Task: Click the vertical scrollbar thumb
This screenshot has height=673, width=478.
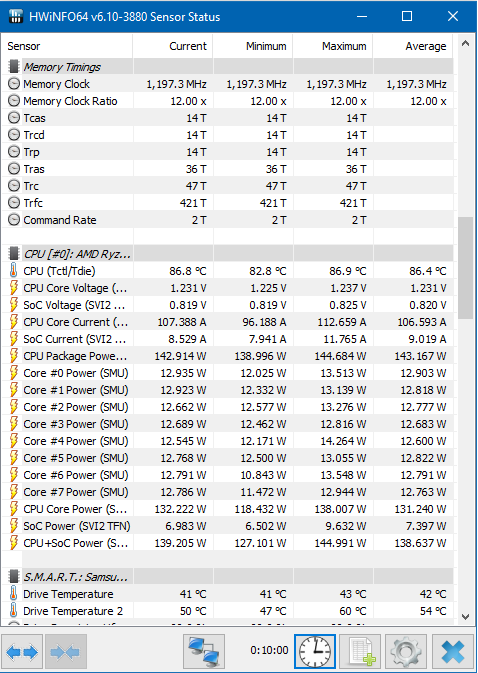Action: pyautogui.click(x=466, y=268)
